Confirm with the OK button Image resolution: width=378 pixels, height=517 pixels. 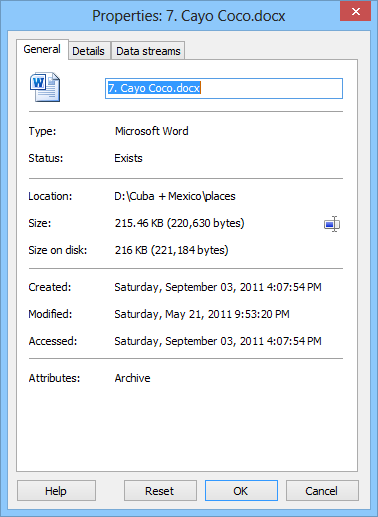(x=241, y=491)
